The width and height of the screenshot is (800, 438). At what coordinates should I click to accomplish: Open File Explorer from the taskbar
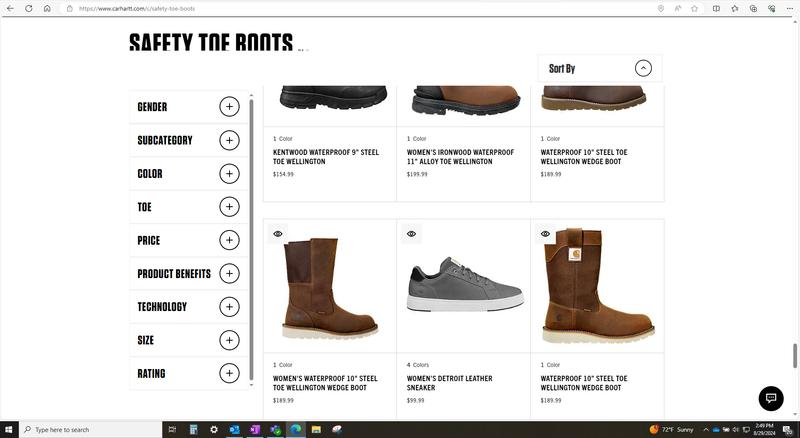click(x=316, y=429)
